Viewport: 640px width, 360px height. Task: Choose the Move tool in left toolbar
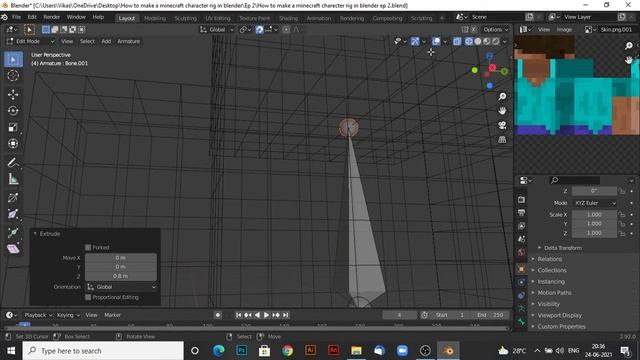13,94
